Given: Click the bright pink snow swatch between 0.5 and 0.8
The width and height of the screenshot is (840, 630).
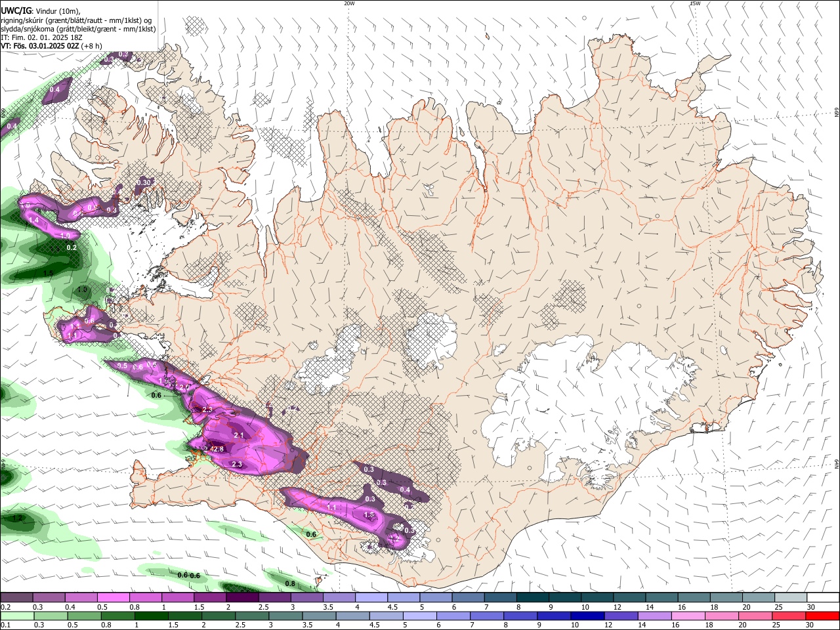Looking at the screenshot, I should [113, 598].
